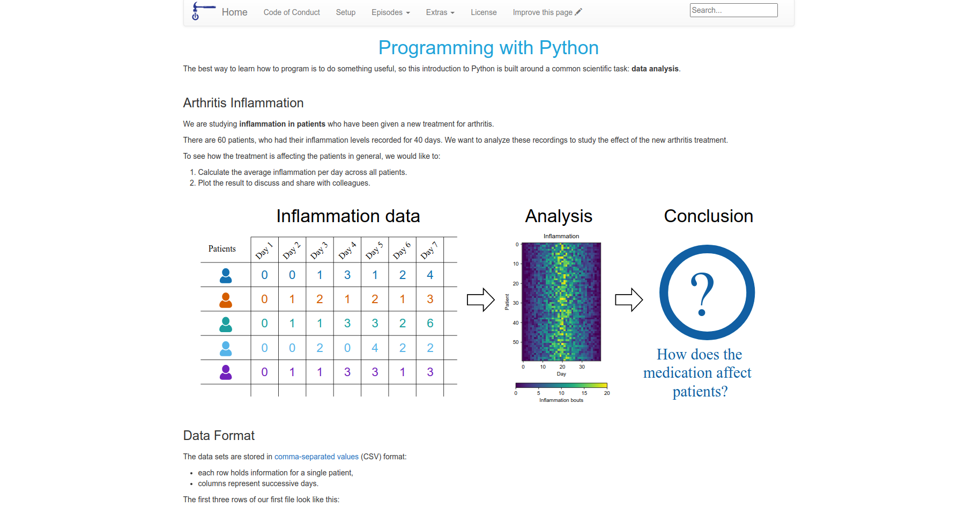Image resolution: width=980 pixels, height=506 pixels.
Task: Click list item 'Calculate the average inflammation per day'
Action: point(302,172)
